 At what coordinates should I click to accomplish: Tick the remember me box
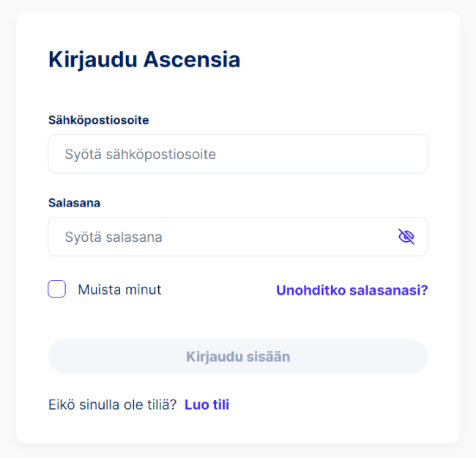pos(57,289)
